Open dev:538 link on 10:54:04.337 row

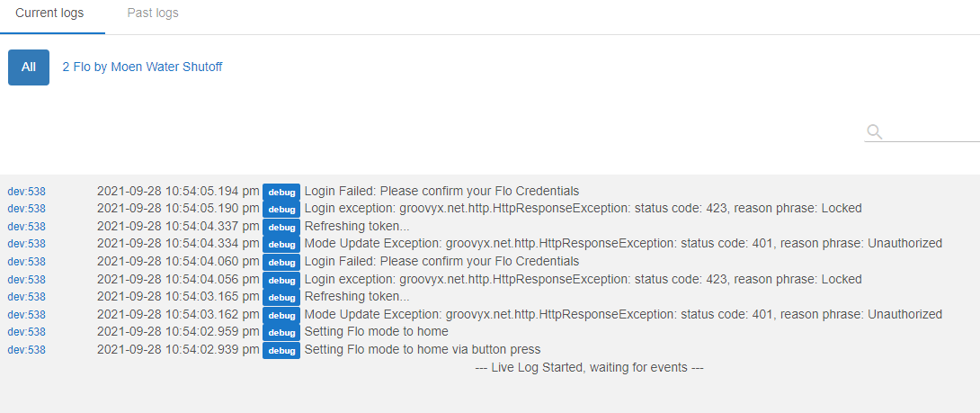pos(26,227)
